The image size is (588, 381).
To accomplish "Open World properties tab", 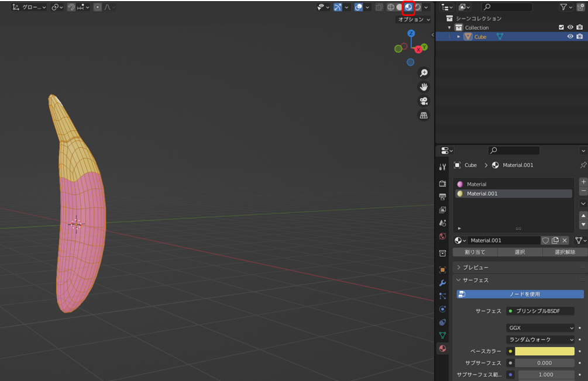I will (x=442, y=237).
